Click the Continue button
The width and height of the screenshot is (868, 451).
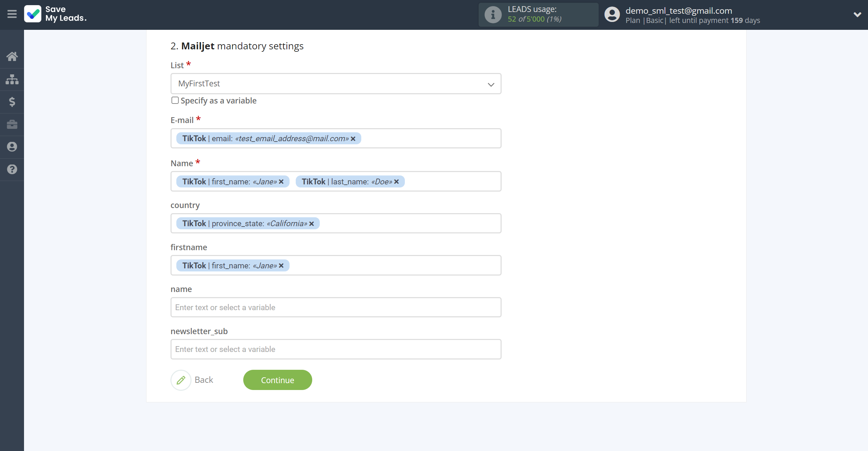point(278,380)
